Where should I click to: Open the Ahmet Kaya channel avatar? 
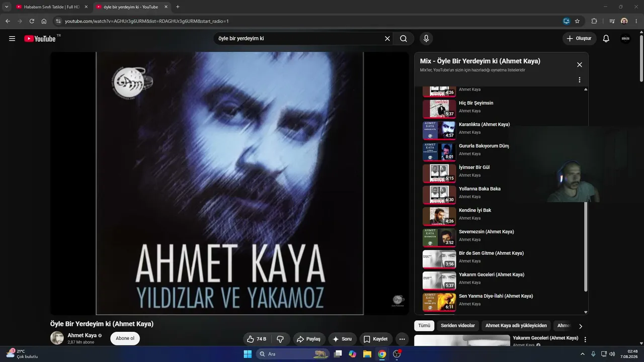click(x=57, y=338)
